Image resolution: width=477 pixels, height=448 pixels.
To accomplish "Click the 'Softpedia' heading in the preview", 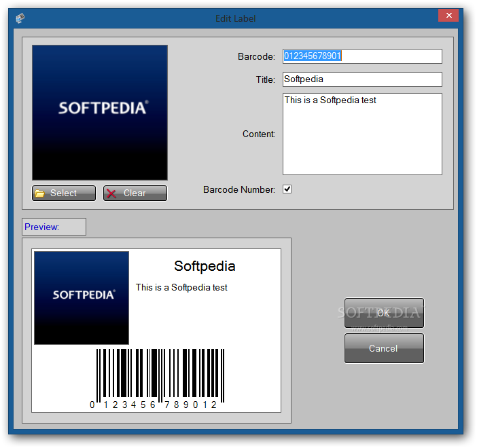I will [205, 266].
